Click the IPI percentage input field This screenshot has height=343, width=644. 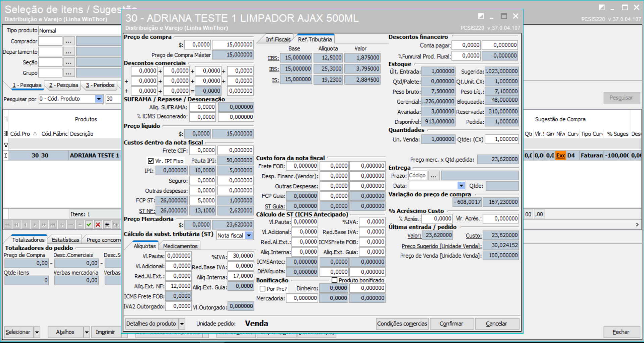(x=202, y=170)
